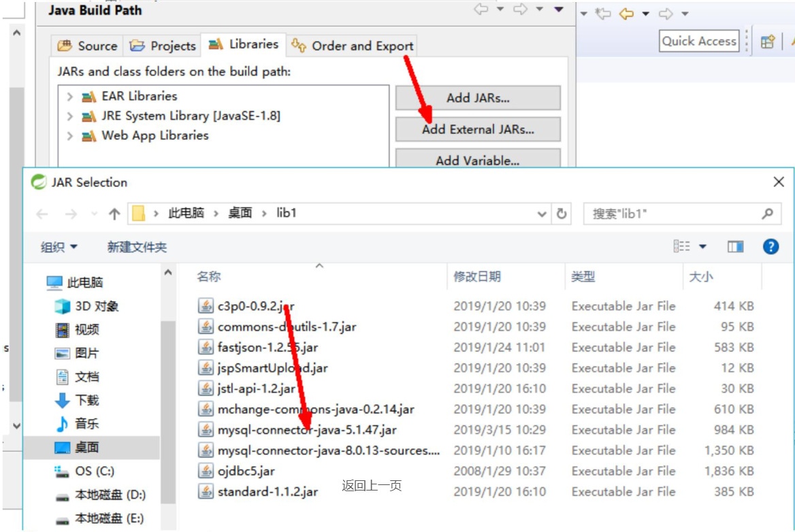This screenshot has height=532, width=795.
Task: Open 下载 folder in sidebar
Action: 76,400
